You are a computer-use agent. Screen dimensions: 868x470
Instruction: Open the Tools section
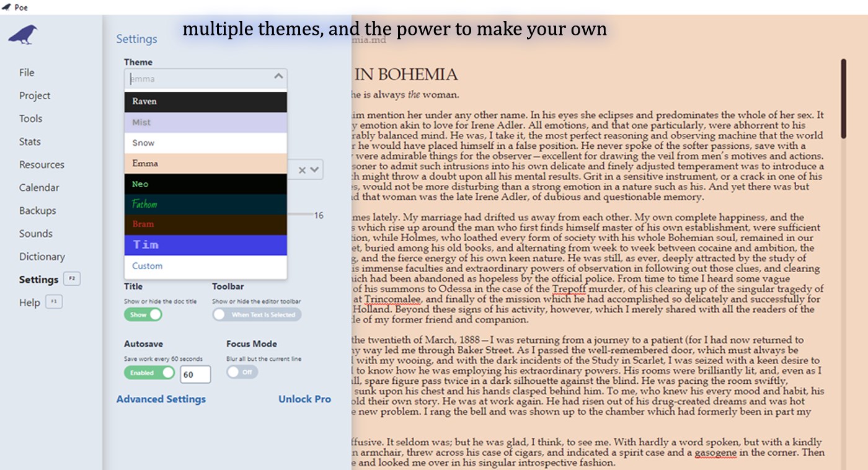[x=31, y=118]
